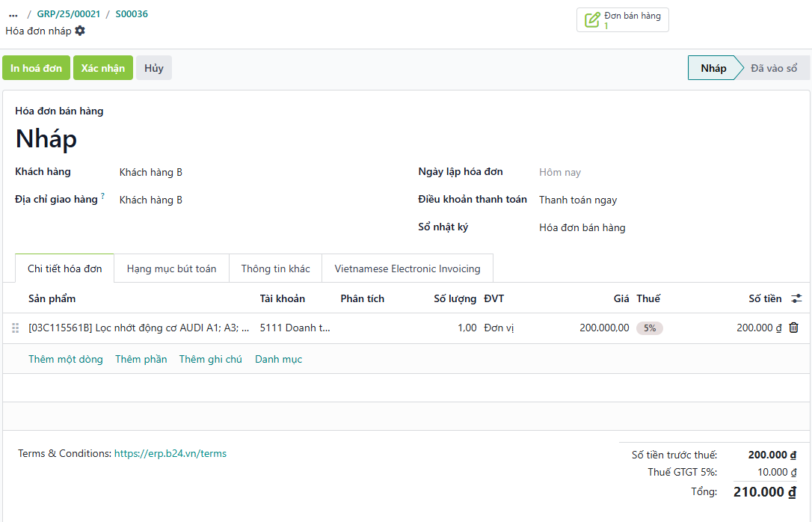Click the 5% tax tag on line
The width and height of the screenshot is (812, 522).
click(650, 328)
